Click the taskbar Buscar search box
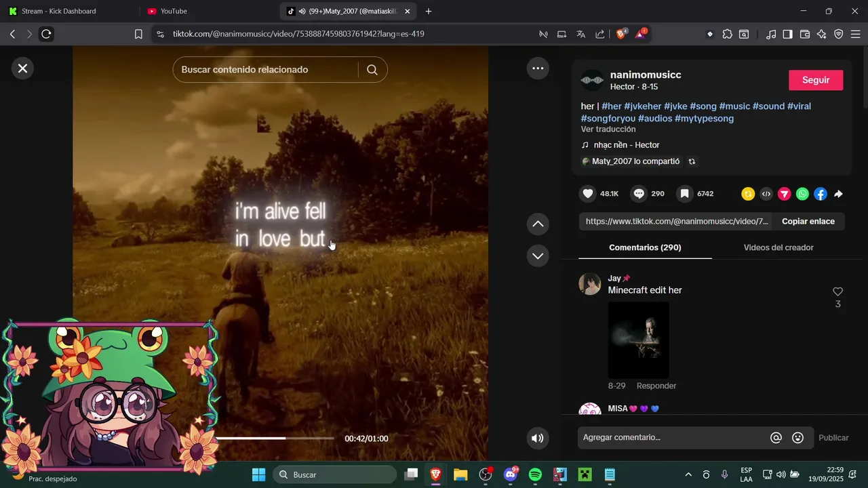Image resolution: width=868 pixels, height=488 pixels. point(334,474)
